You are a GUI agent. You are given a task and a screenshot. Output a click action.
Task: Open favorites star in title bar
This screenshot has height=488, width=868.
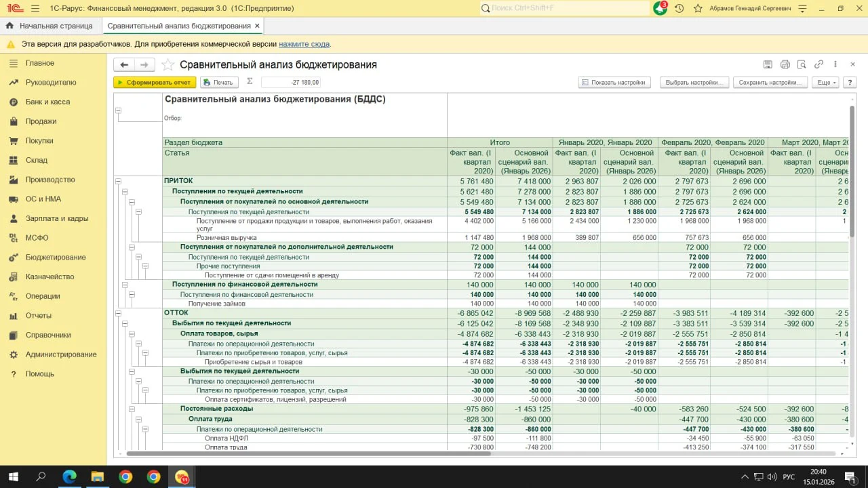pos(698,8)
